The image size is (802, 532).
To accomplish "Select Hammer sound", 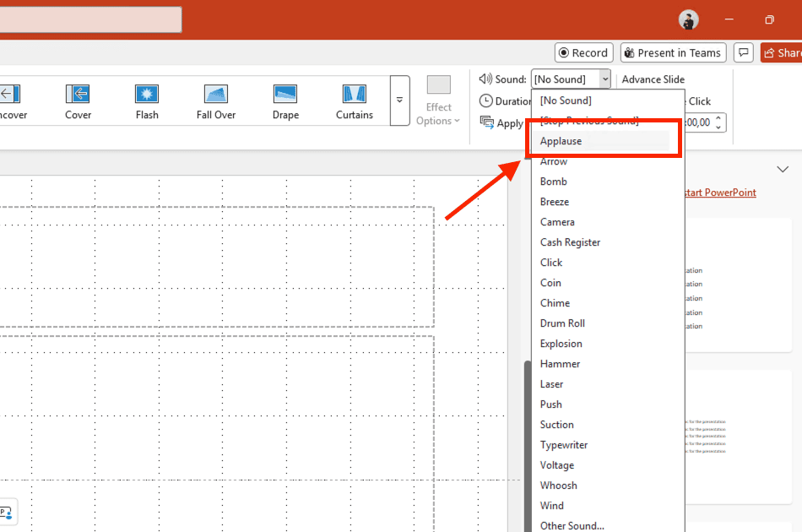I will 608,364.
